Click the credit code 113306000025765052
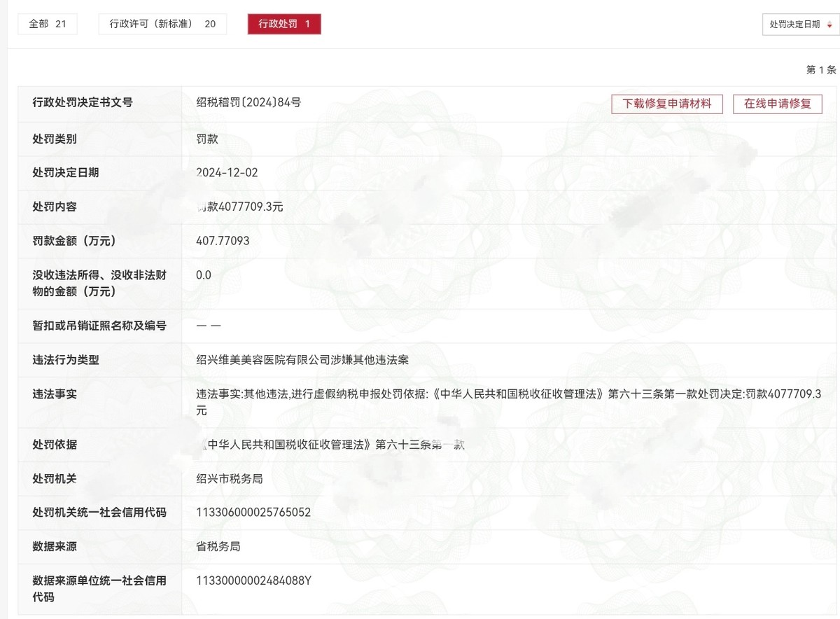The image size is (840, 619). point(253,513)
